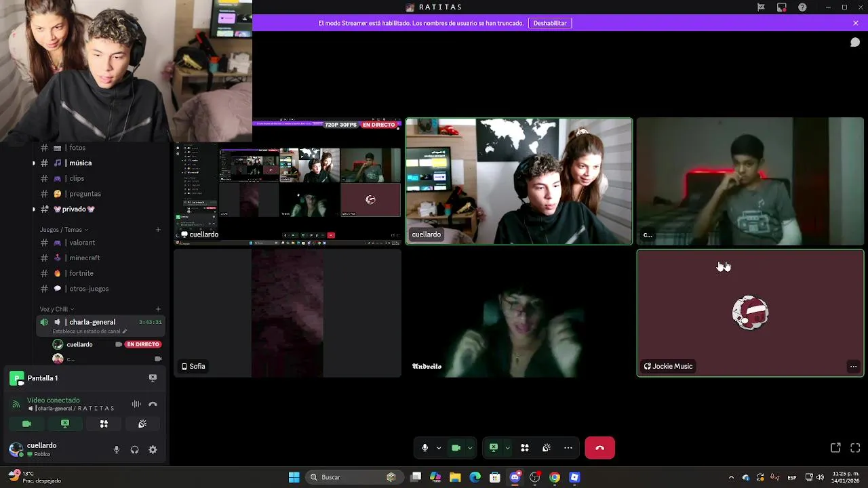Image resolution: width=868 pixels, height=488 pixels.
Task: Open soundboard button in sidebar voice panel
Action: (142, 424)
